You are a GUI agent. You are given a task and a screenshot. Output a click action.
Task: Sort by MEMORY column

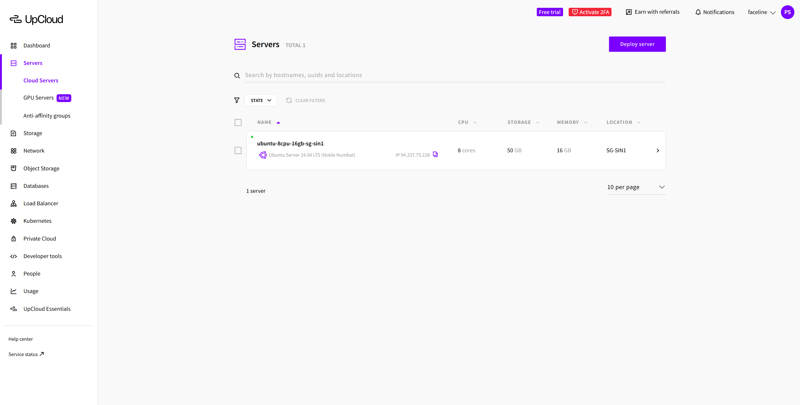[572, 122]
